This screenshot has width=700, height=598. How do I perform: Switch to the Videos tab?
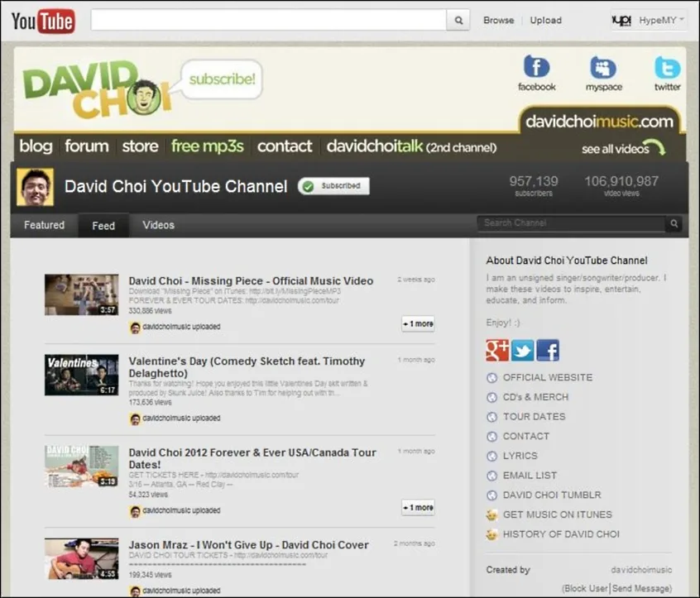click(x=158, y=225)
